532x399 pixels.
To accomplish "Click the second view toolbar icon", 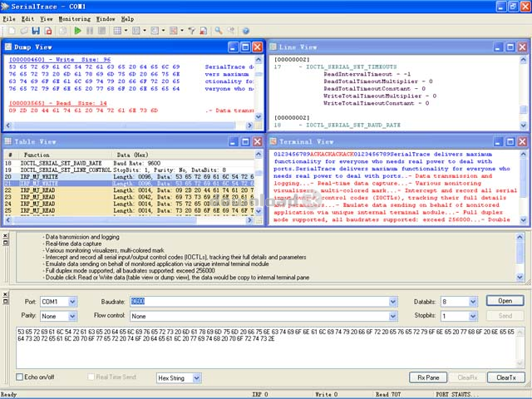I will [x=136, y=31].
